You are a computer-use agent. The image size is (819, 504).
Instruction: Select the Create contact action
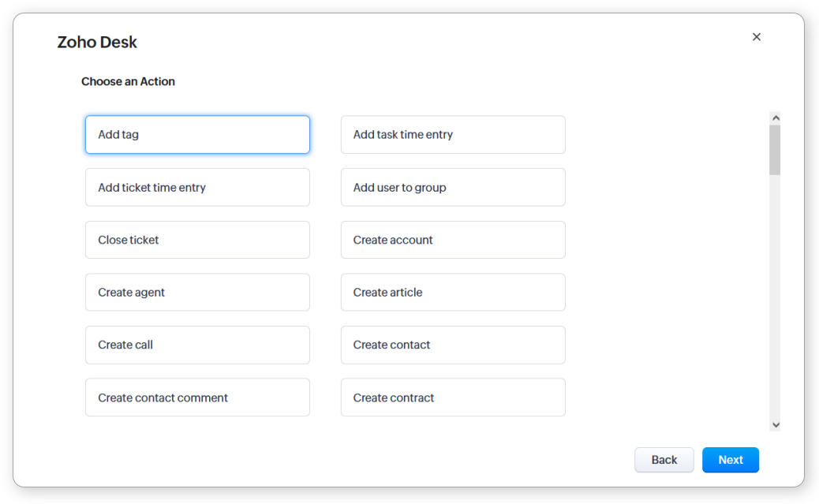[x=453, y=345]
